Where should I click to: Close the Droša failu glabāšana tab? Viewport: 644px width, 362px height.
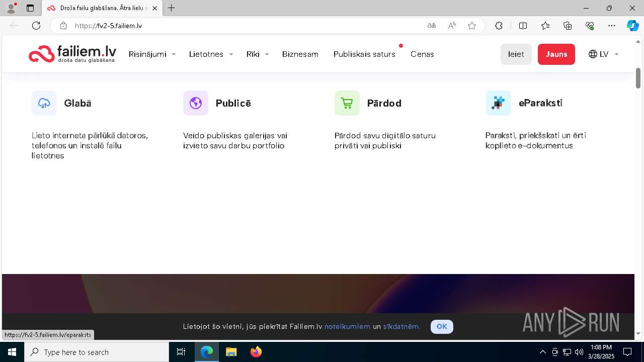coord(154,8)
